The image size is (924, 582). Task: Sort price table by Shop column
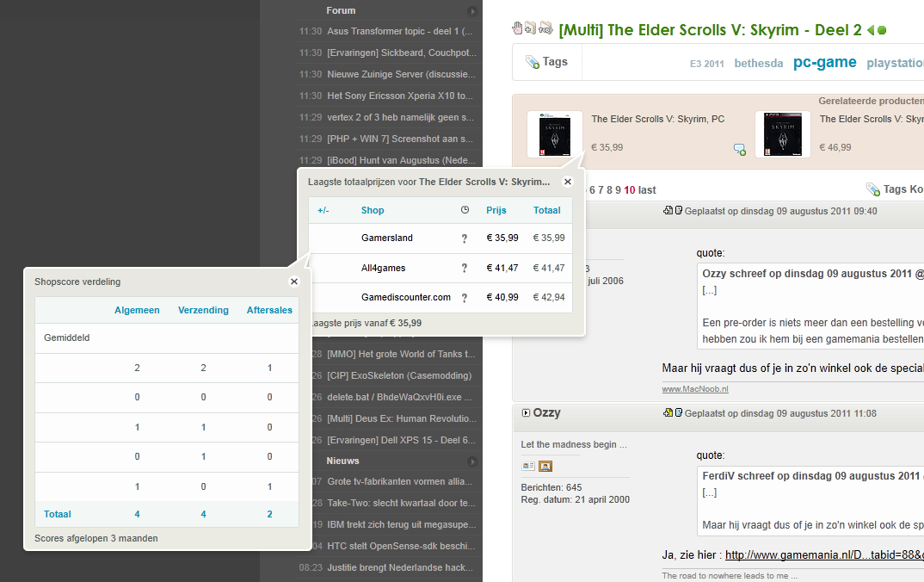point(373,210)
